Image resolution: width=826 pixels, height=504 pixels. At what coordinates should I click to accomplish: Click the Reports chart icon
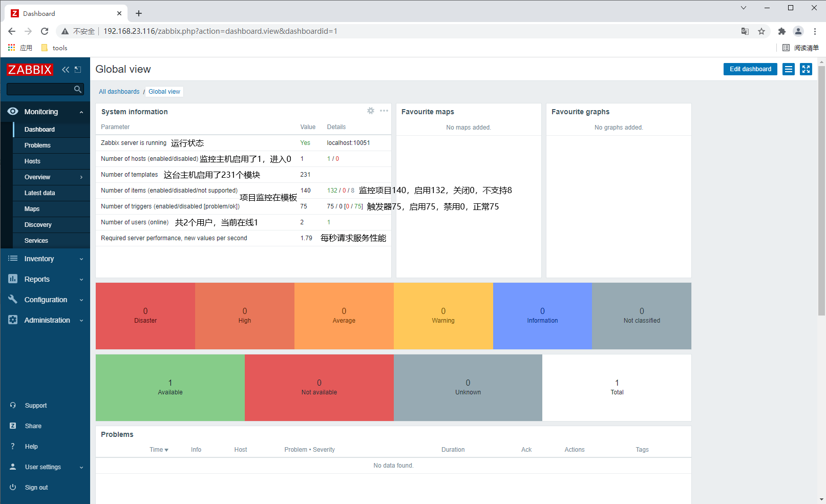tap(13, 279)
